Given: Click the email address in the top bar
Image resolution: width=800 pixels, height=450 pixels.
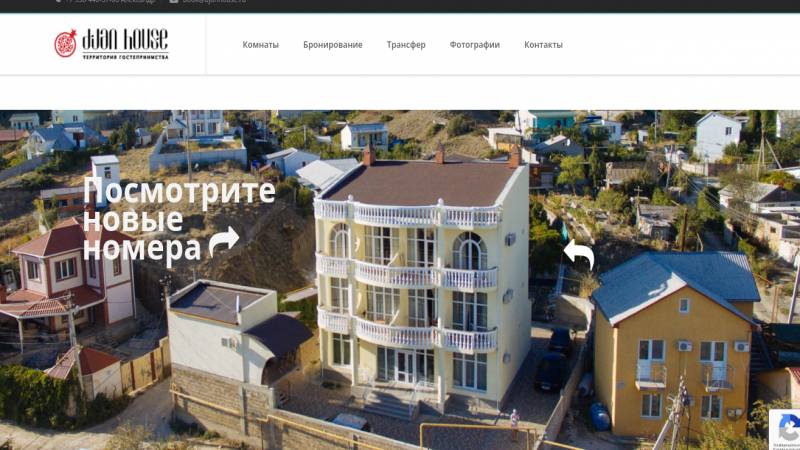Looking at the screenshot, I should [x=214, y=2].
